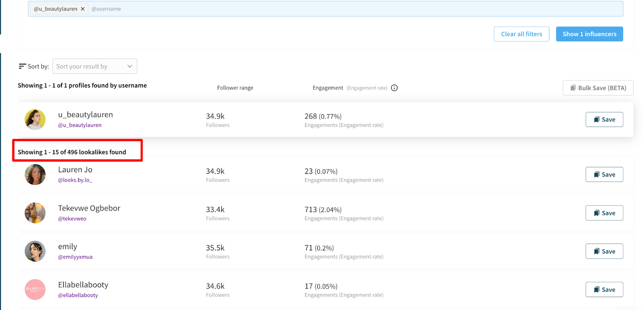Click the Engagement info icon

[394, 88]
